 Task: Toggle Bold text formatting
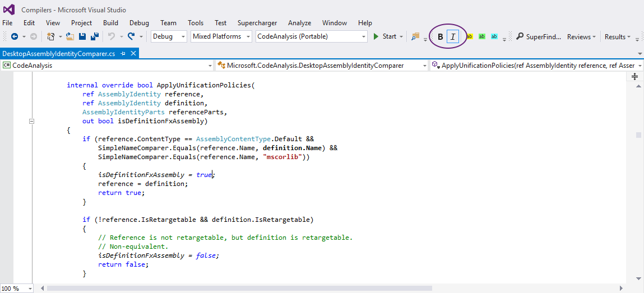[441, 37]
